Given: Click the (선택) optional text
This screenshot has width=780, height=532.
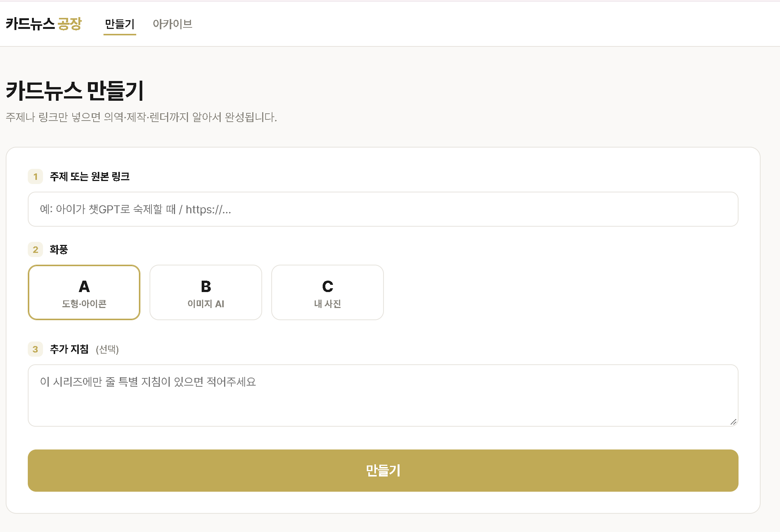Looking at the screenshot, I should 107,349.
